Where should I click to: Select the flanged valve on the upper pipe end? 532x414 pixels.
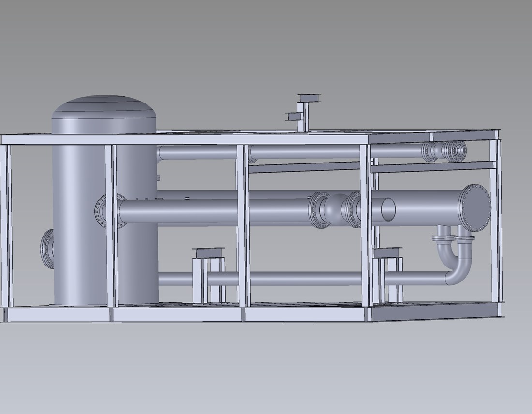coord(444,151)
